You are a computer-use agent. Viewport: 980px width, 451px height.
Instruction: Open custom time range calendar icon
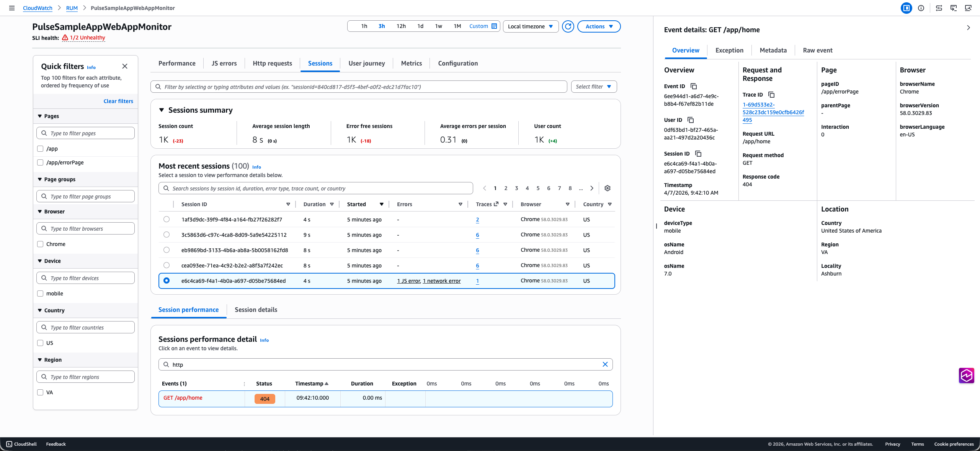[494, 26]
